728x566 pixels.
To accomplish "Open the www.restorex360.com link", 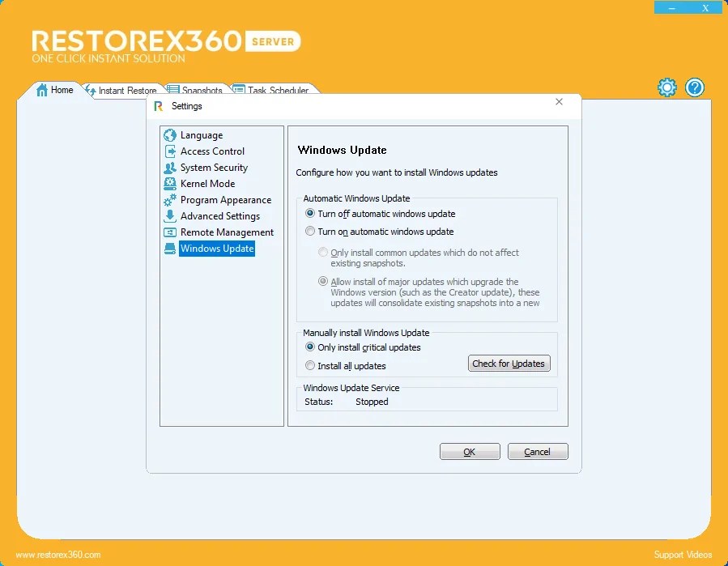I will (x=58, y=555).
